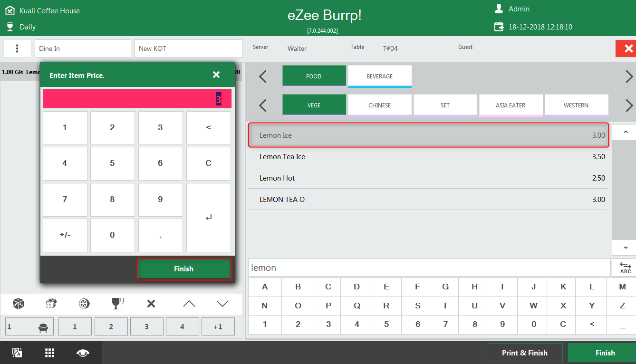Image resolution: width=636 pixels, height=364 pixels.
Task: Open the Dine In order type box
Action: pos(83,48)
